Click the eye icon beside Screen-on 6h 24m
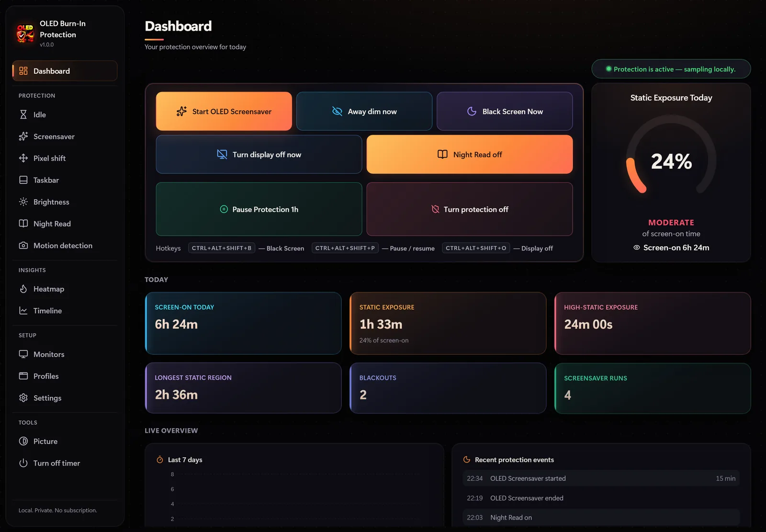The width and height of the screenshot is (766, 532). tap(637, 248)
